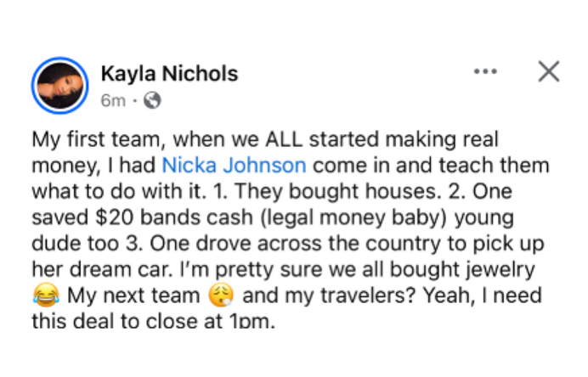Close the post with the X icon
The height and width of the screenshot is (377, 588).
549,72
